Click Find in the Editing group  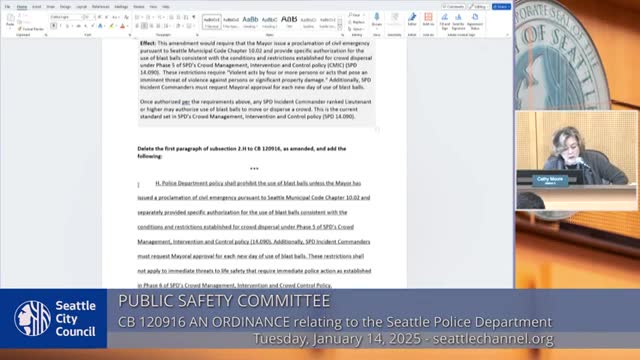pos(355,15)
